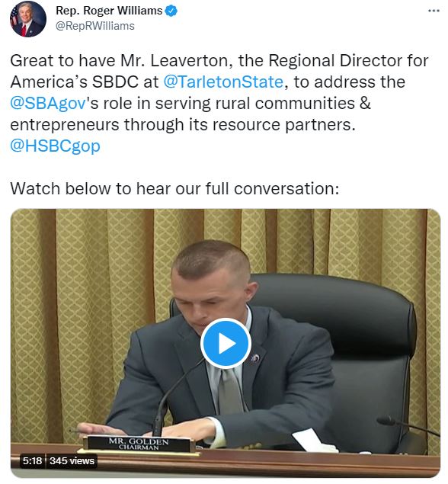This screenshot has width=448, height=484.
Task: Click the lapel pin on the suit
Action: tap(255, 358)
